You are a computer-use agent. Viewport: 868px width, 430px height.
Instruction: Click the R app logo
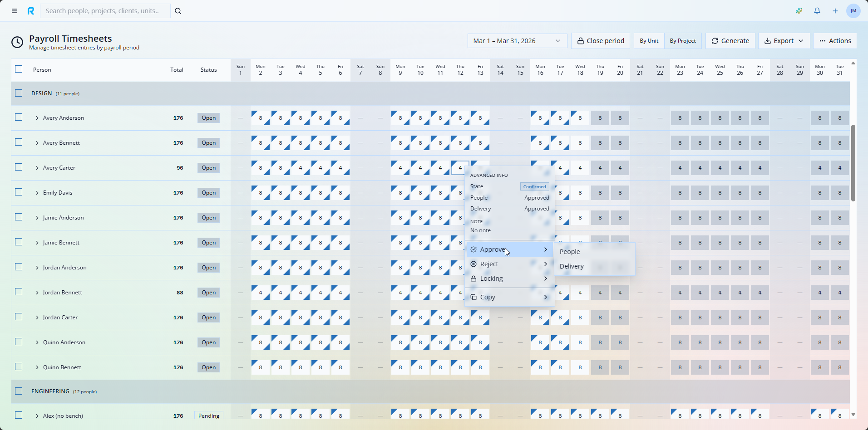click(x=30, y=10)
